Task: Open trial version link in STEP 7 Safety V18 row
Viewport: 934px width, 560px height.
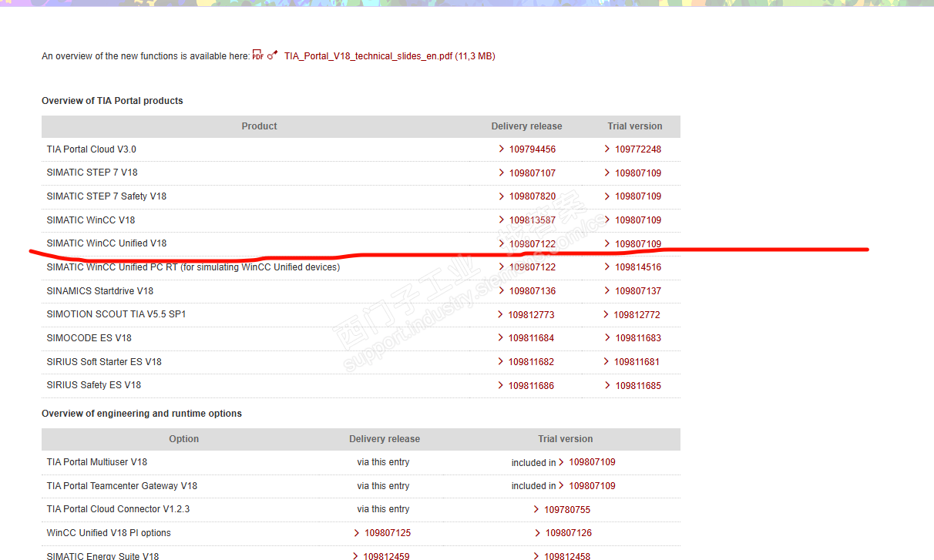Action: [638, 196]
